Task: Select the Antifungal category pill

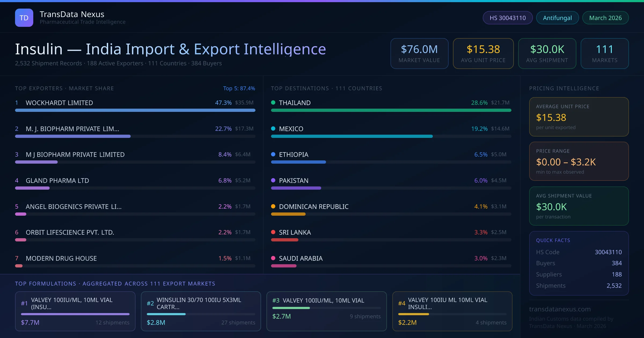Action: [557, 18]
